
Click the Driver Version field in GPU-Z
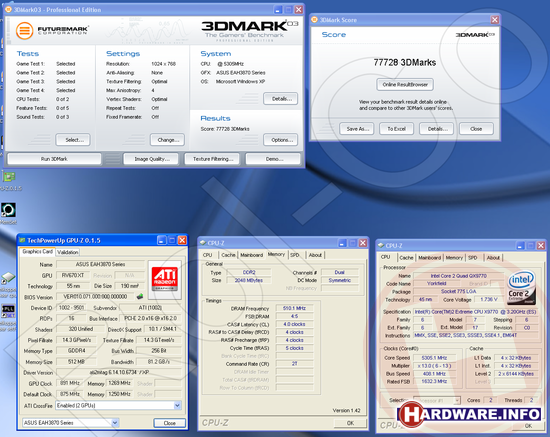(x=119, y=372)
